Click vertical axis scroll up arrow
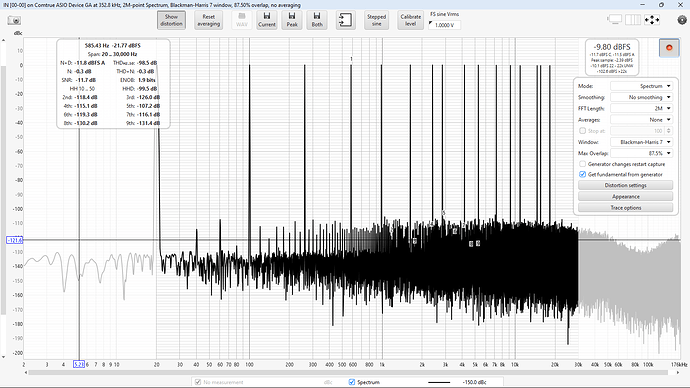690x388 pixels. 4,40
